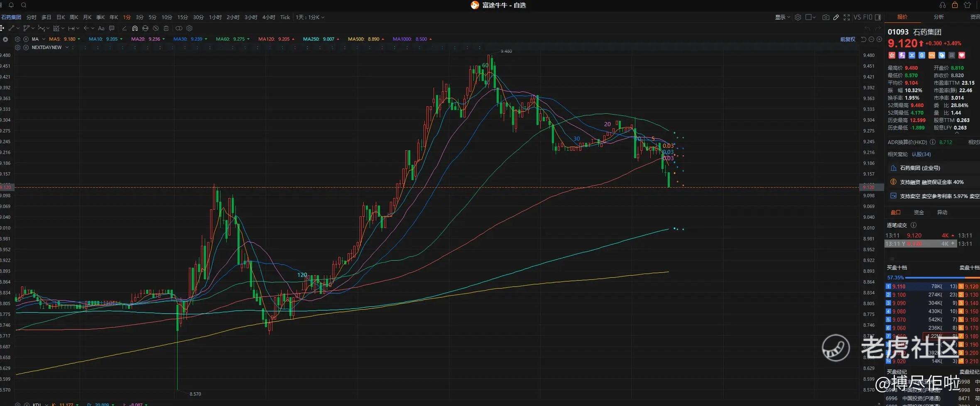Image resolution: width=980 pixels, height=406 pixels.
Task: Click the MA5 value 9.180
Action: (69, 39)
